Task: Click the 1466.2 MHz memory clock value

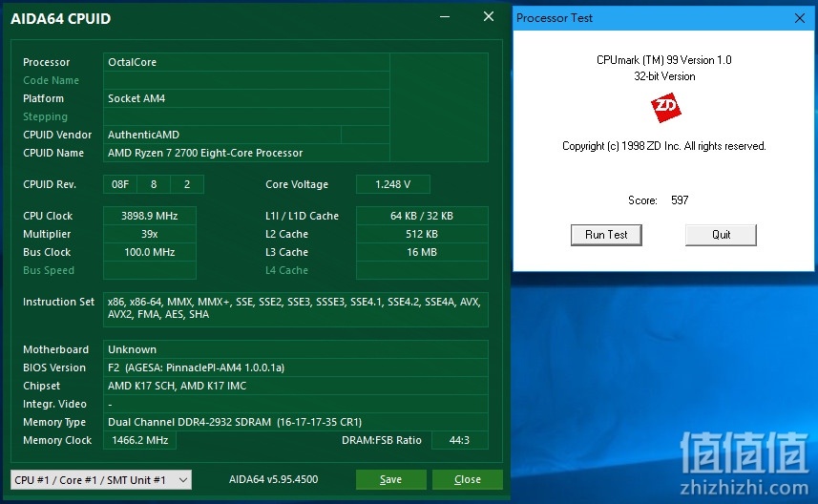Action: click(139, 440)
